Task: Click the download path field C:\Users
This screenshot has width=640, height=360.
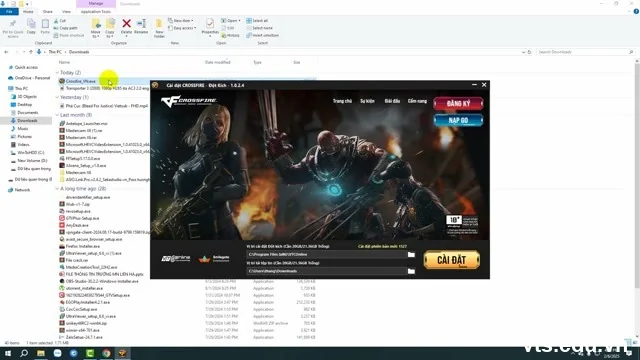Action: [326, 271]
